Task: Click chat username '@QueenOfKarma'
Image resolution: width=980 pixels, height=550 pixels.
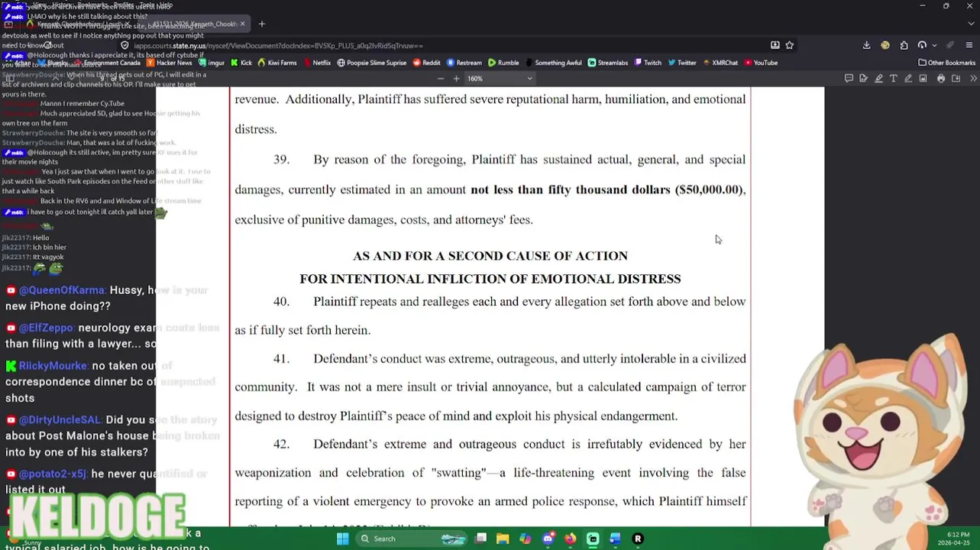Action: tap(62, 290)
